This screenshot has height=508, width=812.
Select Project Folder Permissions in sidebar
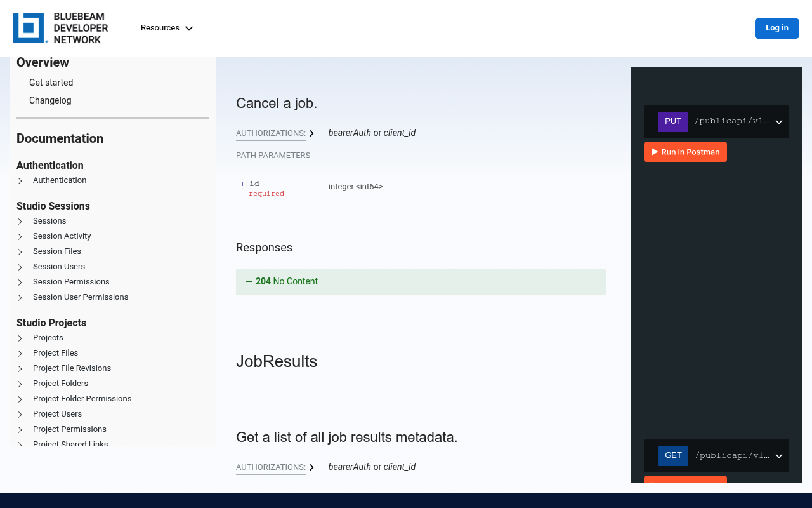[x=82, y=399]
